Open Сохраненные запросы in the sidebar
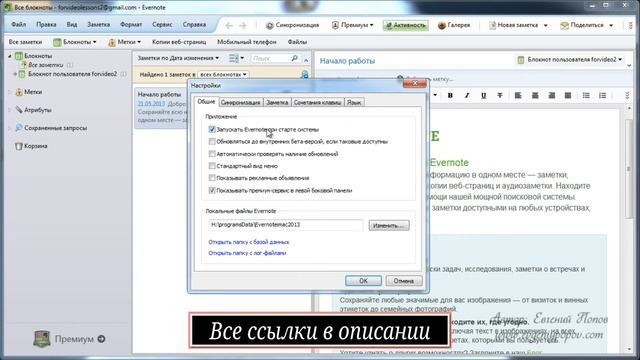The width and height of the screenshot is (640, 360). (56, 128)
